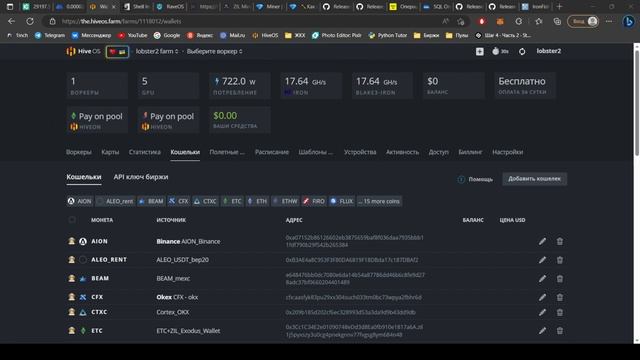The height and width of the screenshot is (360, 640).
Task: Switch to API ключ биржи sub-tab
Action: [141, 177]
